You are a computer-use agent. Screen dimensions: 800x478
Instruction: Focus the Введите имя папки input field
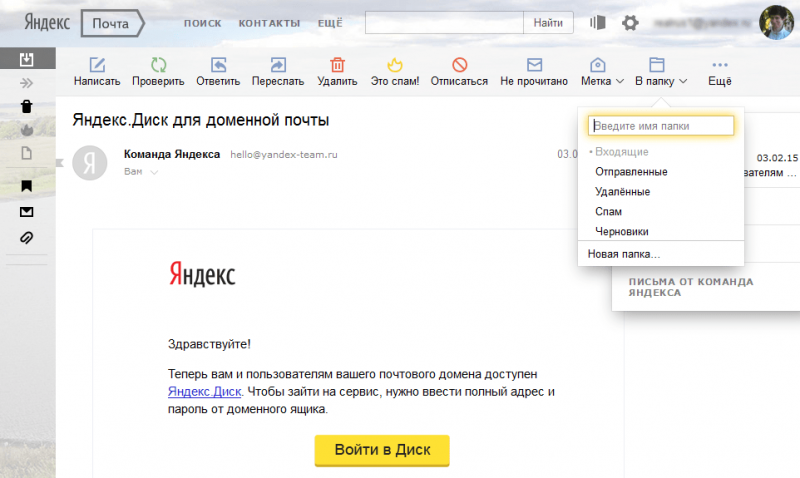tap(661, 126)
